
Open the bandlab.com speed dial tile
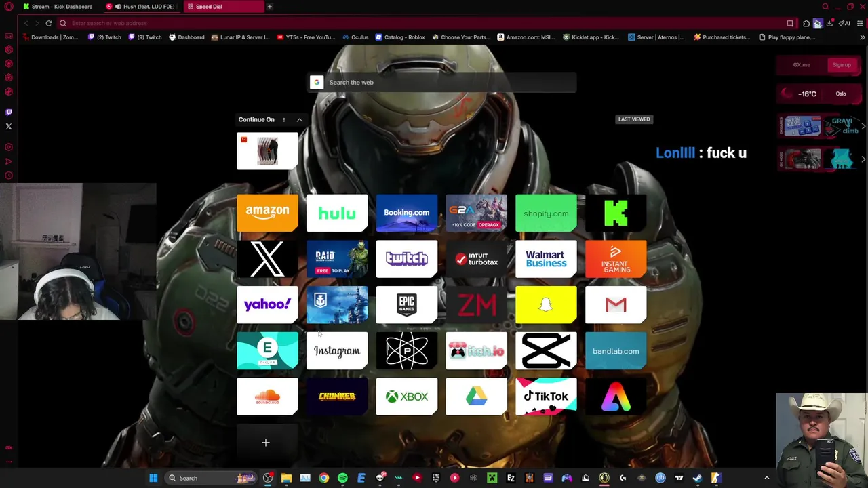[616, 351]
